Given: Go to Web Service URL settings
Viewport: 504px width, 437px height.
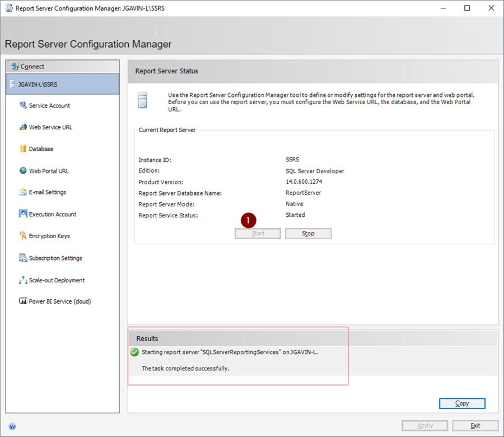Looking at the screenshot, I should (x=50, y=127).
